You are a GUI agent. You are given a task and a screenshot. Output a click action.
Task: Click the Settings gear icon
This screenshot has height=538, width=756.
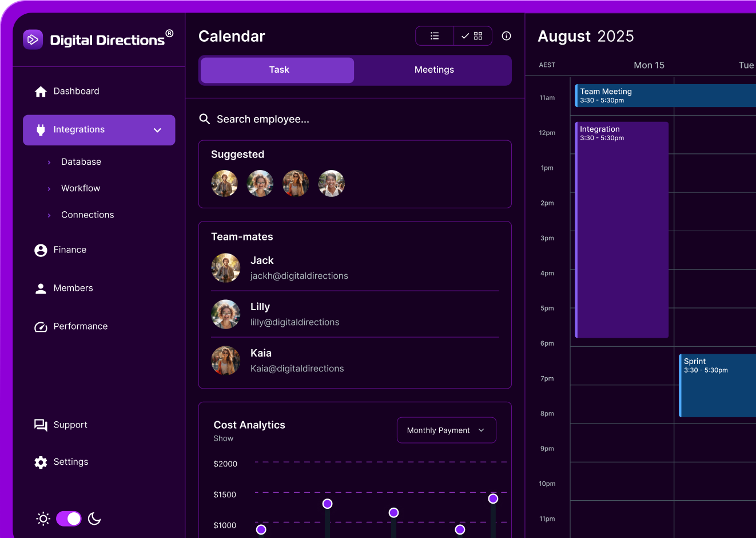tap(41, 462)
